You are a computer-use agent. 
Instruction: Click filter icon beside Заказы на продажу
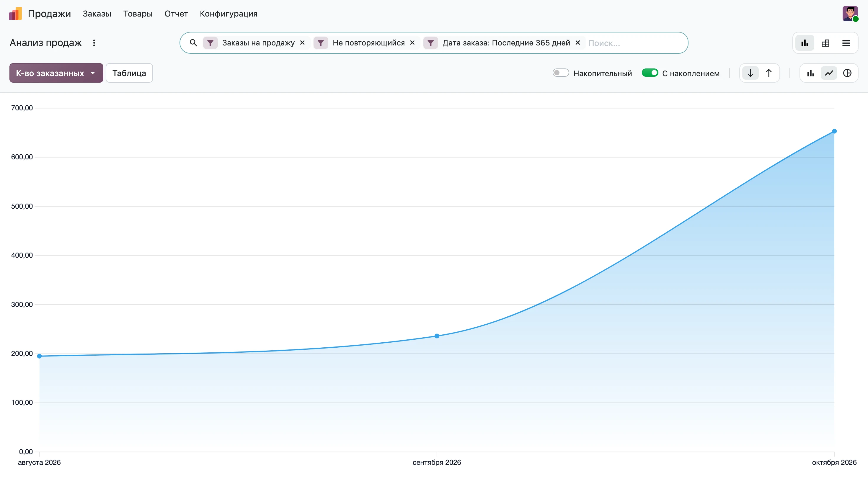coord(210,43)
